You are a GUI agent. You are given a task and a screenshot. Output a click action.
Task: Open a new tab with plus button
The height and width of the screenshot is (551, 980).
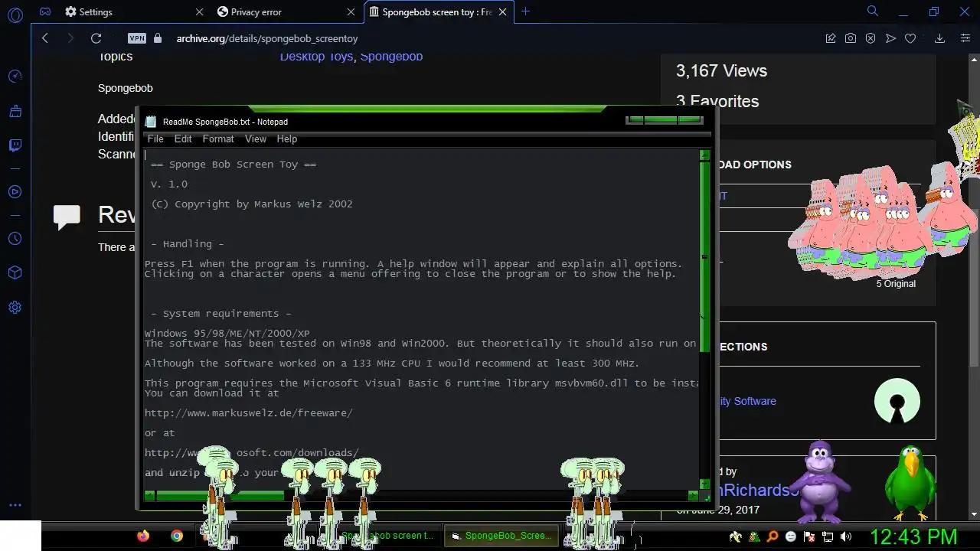(x=525, y=11)
